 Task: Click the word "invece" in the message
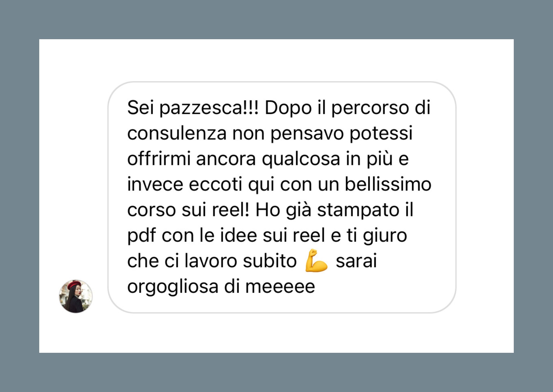coord(155,185)
